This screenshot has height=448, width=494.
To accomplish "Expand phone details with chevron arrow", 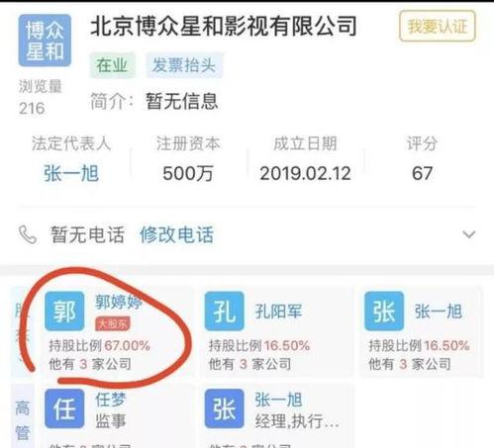I will [x=469, y=234].
